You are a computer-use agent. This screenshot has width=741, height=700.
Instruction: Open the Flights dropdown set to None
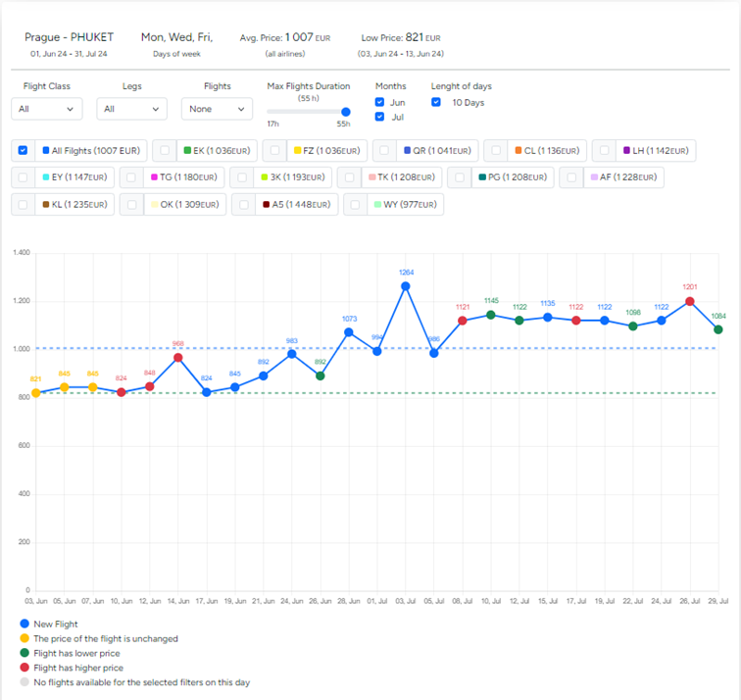(x=217, y=109)
